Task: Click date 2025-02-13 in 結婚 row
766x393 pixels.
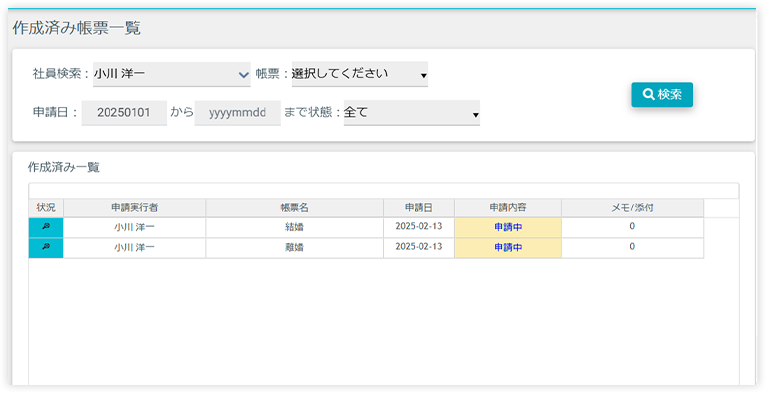Action: coord(419,227)
